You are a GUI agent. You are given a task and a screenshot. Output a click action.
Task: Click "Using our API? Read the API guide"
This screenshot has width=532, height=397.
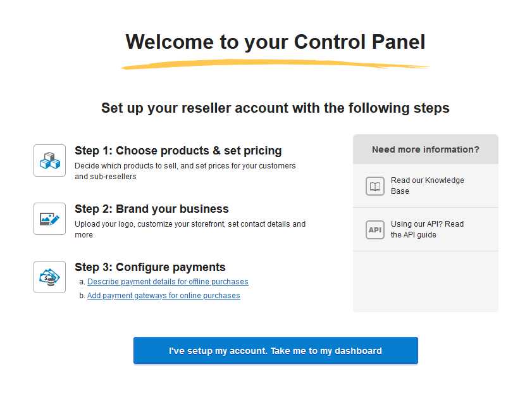click(427, 229)
